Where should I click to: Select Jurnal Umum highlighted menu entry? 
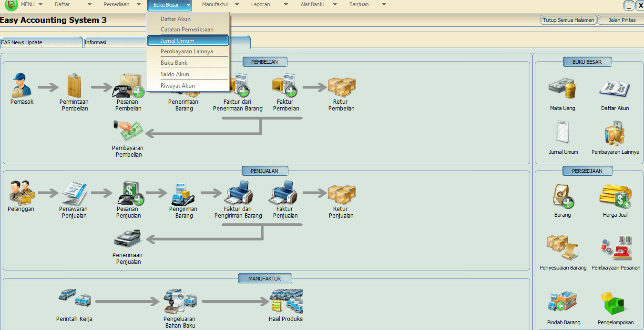[x=188, y=41]
